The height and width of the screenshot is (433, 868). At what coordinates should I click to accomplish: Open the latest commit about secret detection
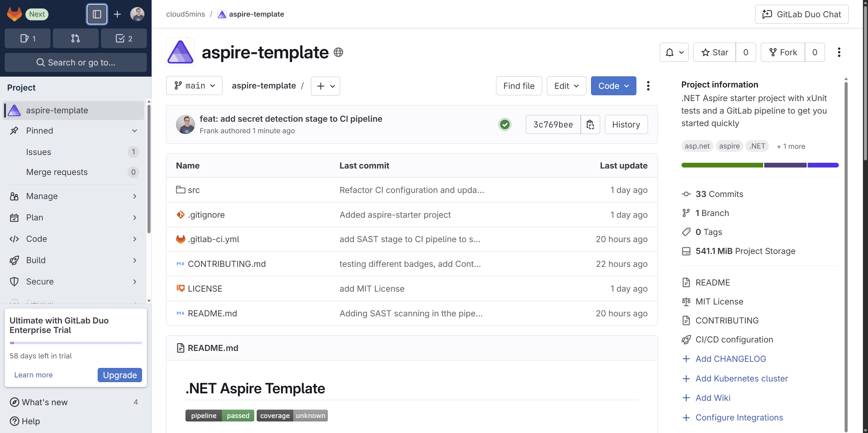pyautogui.click(x=291, y=119)
